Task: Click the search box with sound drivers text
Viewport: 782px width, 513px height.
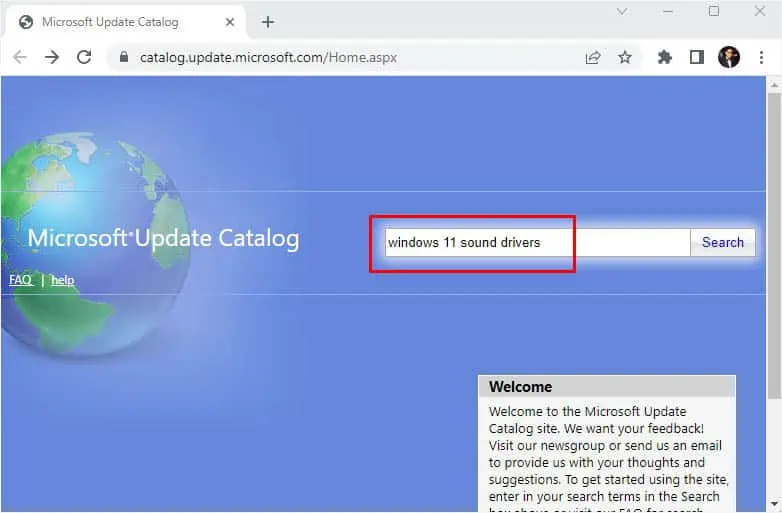Action: pyautogui.click(x=537, y=243)
